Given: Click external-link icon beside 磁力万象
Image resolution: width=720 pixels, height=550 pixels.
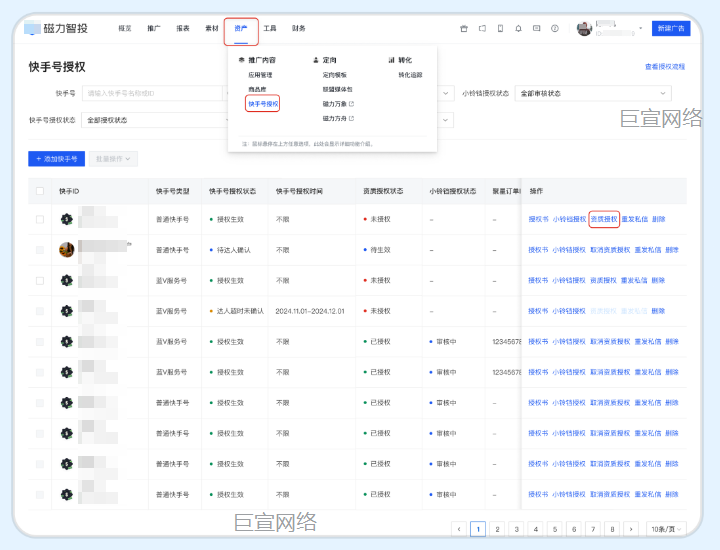Looking at the screenshot, I should click(x=351, y=104).
